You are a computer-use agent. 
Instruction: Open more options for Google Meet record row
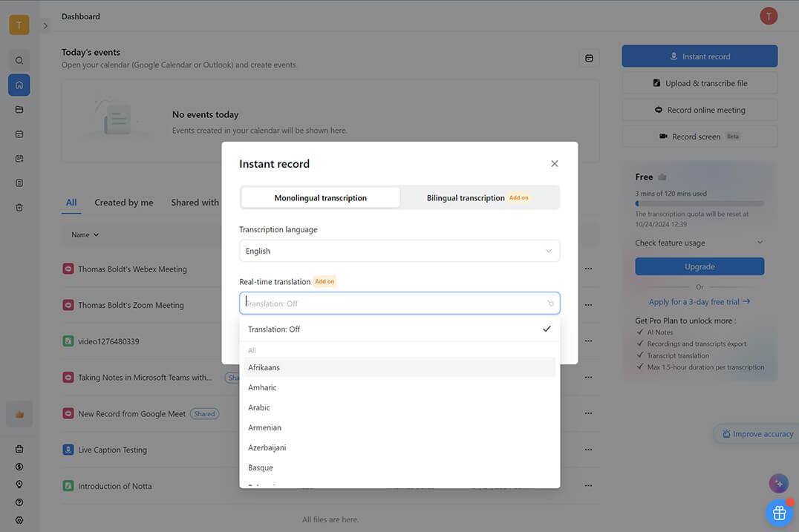(589, 413)
